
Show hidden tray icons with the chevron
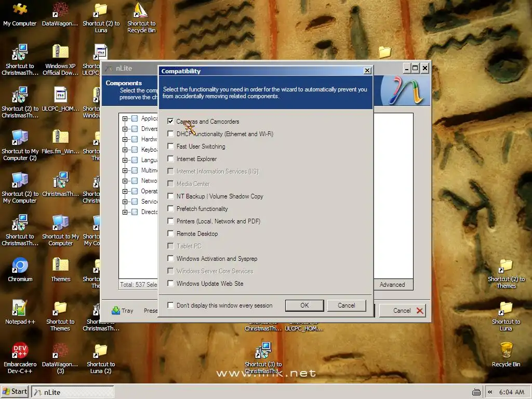tap(490, 392)
